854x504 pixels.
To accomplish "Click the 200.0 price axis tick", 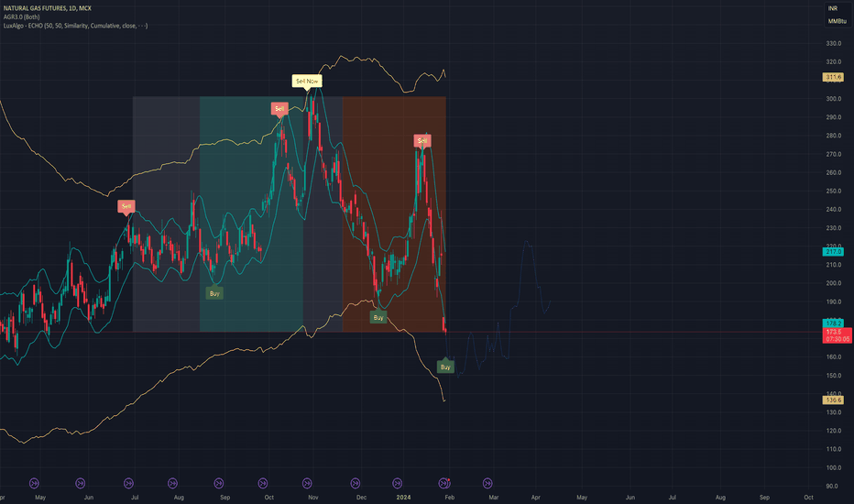I will click(x=834, y=283).
